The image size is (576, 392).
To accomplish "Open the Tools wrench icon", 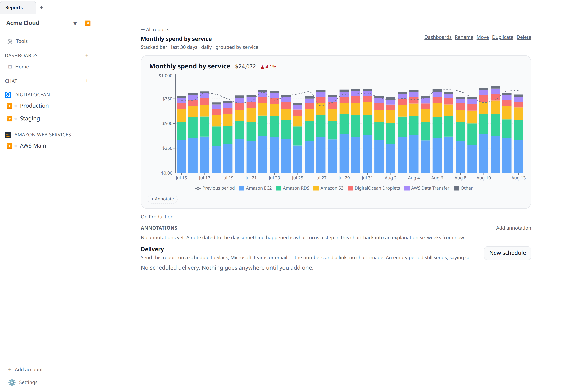I will [x=10, y=41].
